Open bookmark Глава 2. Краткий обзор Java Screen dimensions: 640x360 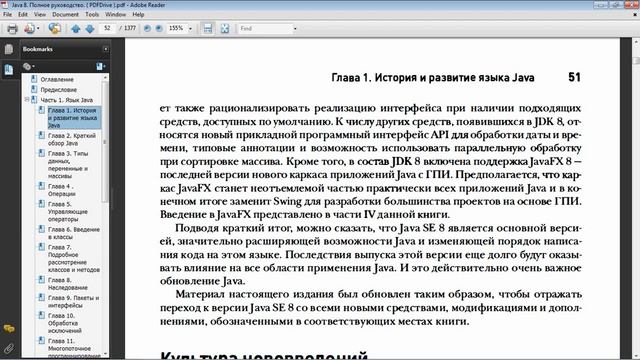click(x=72, y=139)
